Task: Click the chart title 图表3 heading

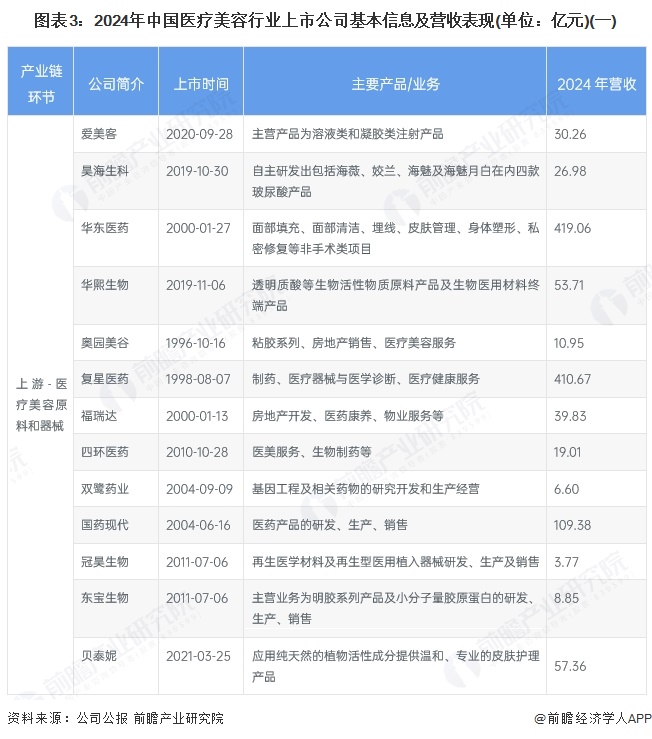Action: tap(325, 21)
